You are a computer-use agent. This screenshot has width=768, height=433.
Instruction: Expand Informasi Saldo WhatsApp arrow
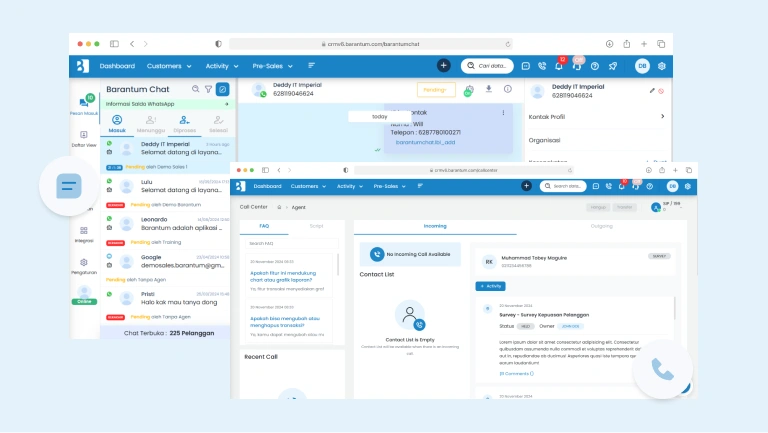pos(226,104)
